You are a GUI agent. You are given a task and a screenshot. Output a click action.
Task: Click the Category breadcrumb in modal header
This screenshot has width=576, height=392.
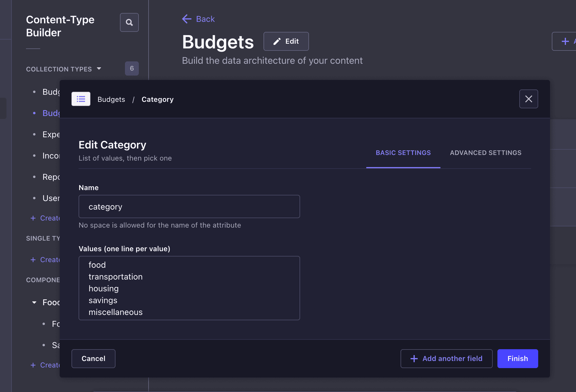(x=157, y=99)
